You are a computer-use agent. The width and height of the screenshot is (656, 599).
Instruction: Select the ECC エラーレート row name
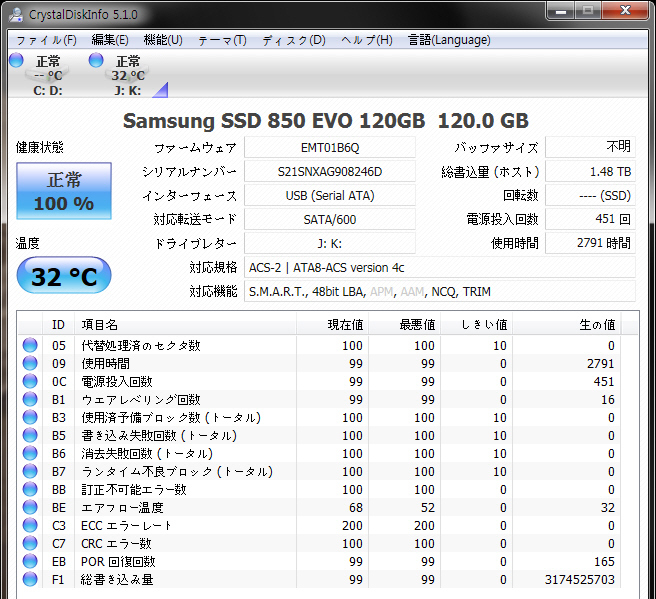tap(126, 525)
